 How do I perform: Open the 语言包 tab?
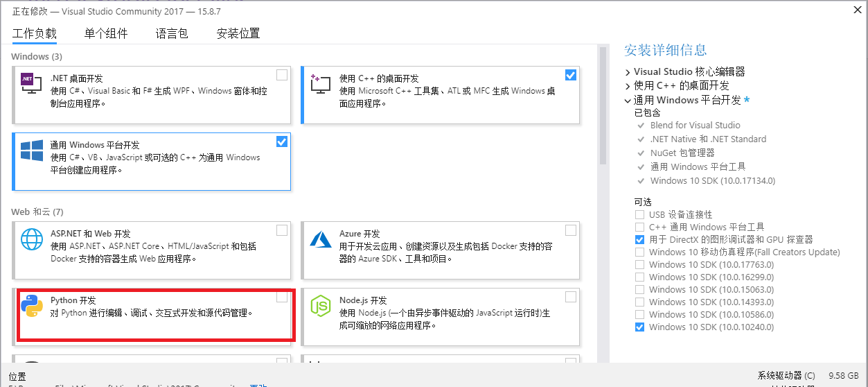(x=172, y=33)
